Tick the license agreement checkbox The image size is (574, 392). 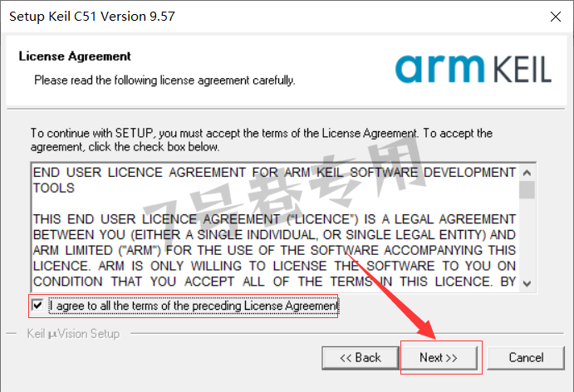[37, 305]
